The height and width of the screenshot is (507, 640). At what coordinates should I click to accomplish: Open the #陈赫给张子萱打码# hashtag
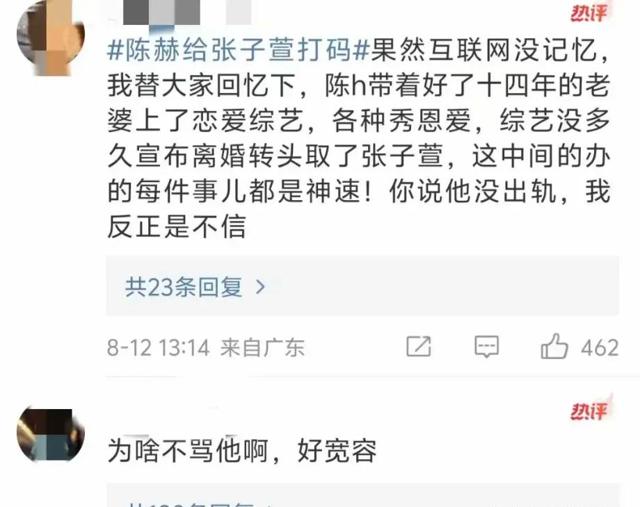[238, 51]
